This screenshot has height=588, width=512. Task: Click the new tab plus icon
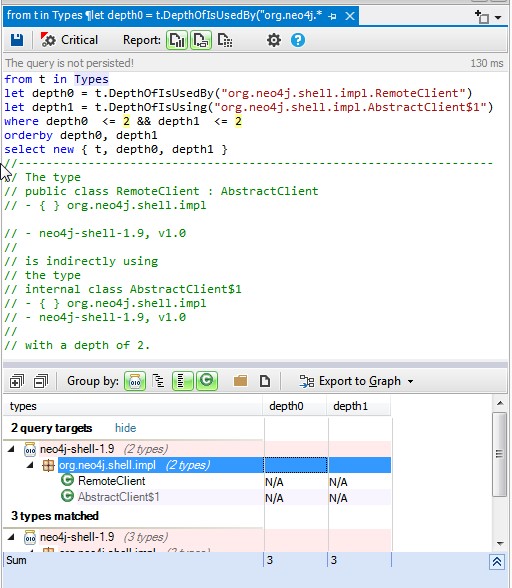click(x=482, y=17)
